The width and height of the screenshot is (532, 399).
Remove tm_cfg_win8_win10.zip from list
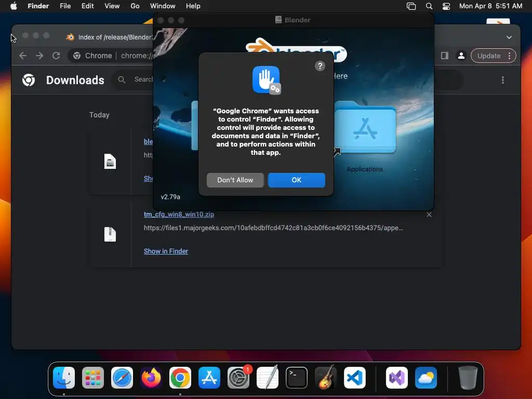pyautogui.click(x=429, y=215)
